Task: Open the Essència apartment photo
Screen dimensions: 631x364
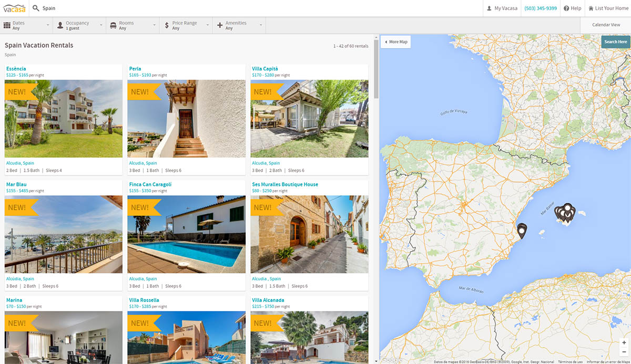Action: pyautogui.click(x=64, y=119)
